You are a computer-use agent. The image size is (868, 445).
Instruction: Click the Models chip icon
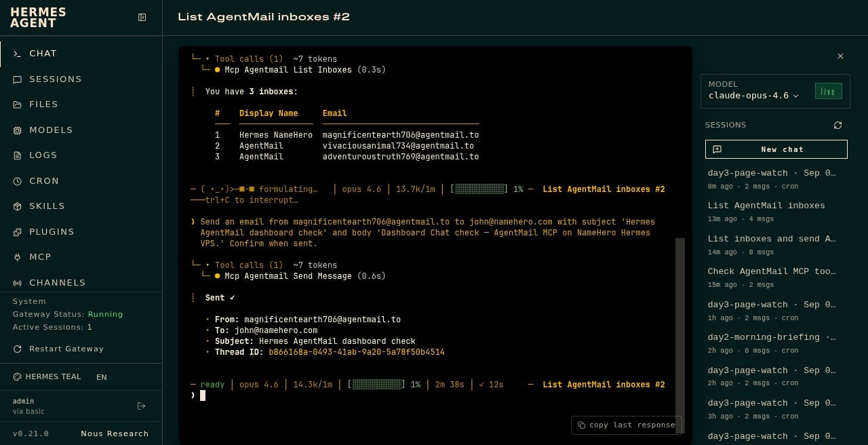[17, 130]
